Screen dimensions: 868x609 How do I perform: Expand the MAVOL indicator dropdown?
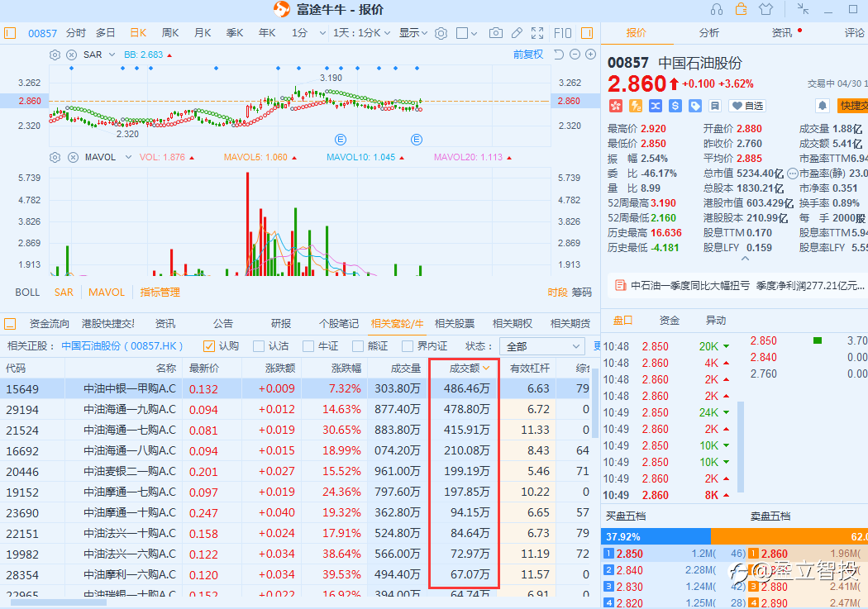click(128, 158)
